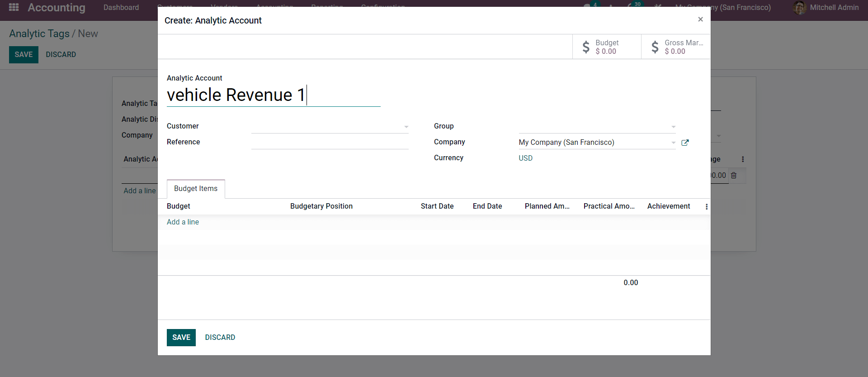Delete the background analytic line trash icon
The width and height of the screenshot is (868, 377).
734,176
